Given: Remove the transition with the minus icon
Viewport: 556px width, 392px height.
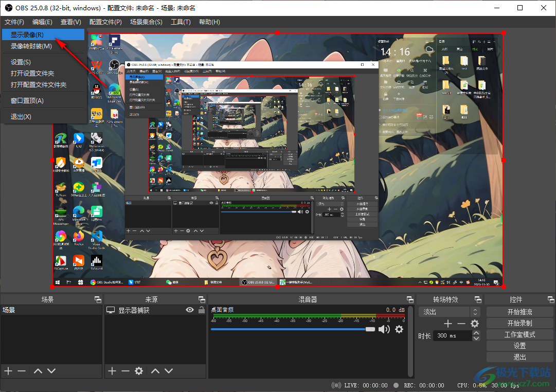Looking at the screenshot, I should 461,324.
